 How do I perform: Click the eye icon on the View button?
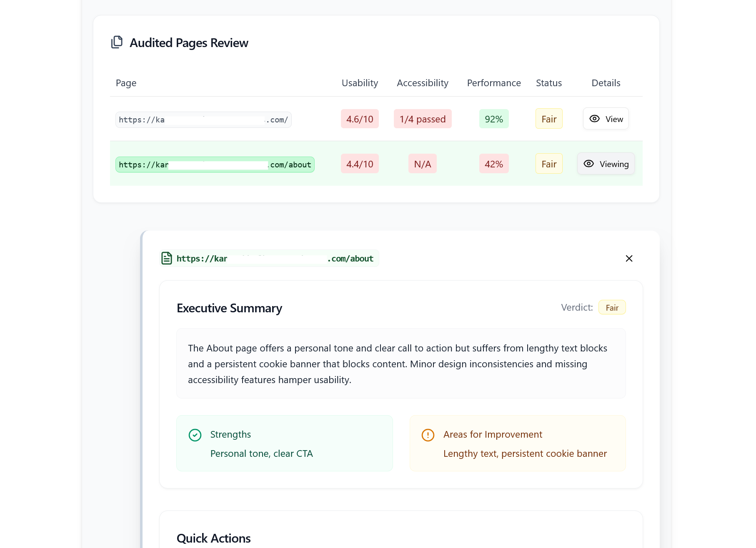pos(595,119)
